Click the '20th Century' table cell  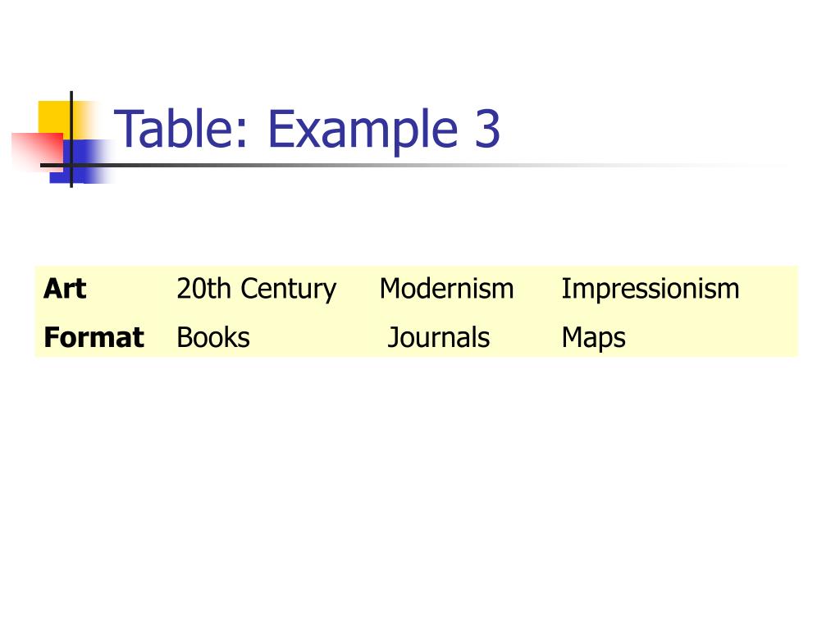[257, 290]
